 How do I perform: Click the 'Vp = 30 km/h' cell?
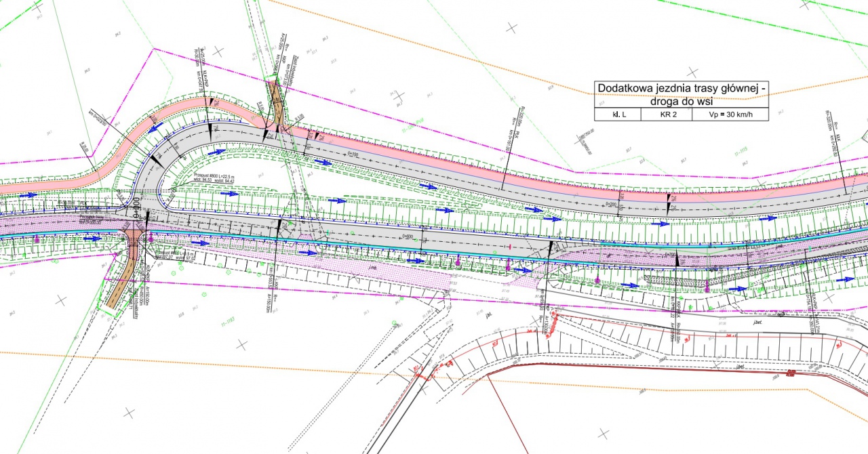click(x=730, y=115)
